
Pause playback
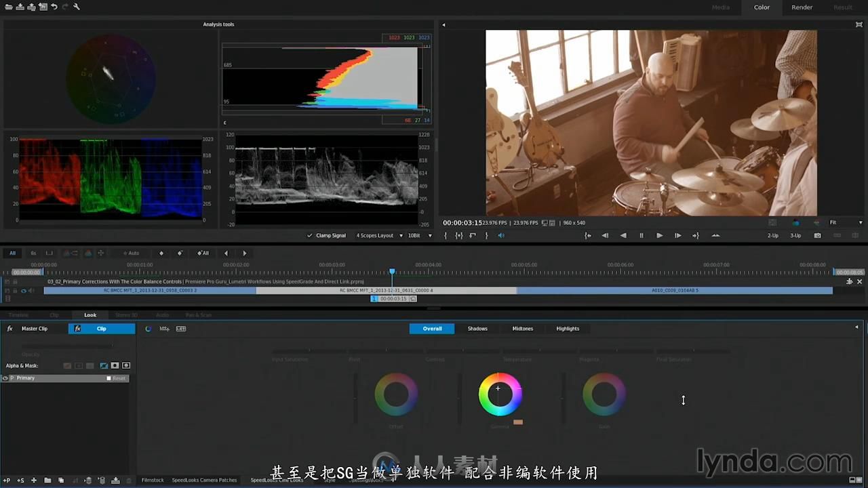coord(642,235)
